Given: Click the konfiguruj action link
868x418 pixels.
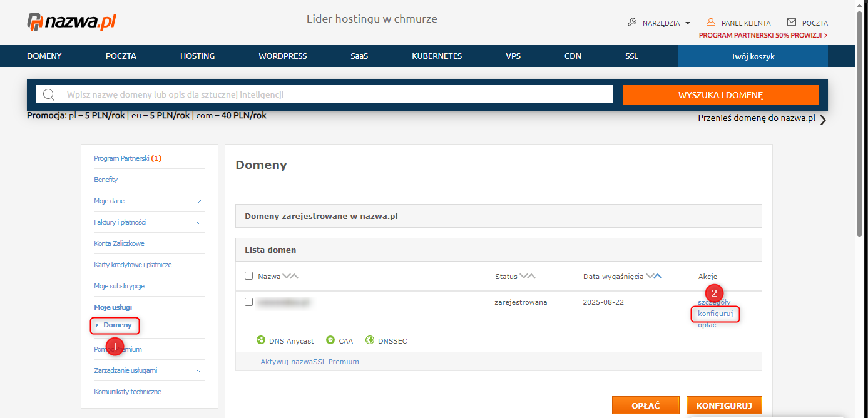Looking at the screenshot, I should click(x=715, y=313).
